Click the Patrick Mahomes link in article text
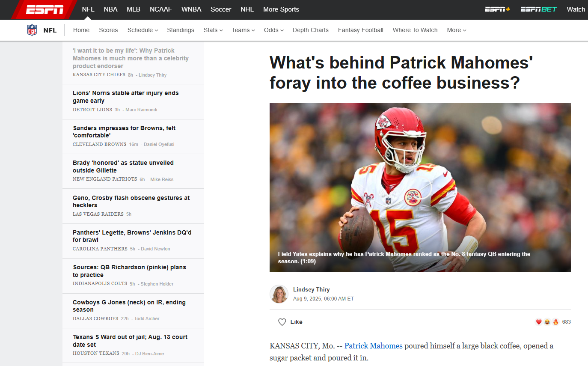Image resolution: width=588 pixels, height=366 pixels. click(x=374, y=346)
